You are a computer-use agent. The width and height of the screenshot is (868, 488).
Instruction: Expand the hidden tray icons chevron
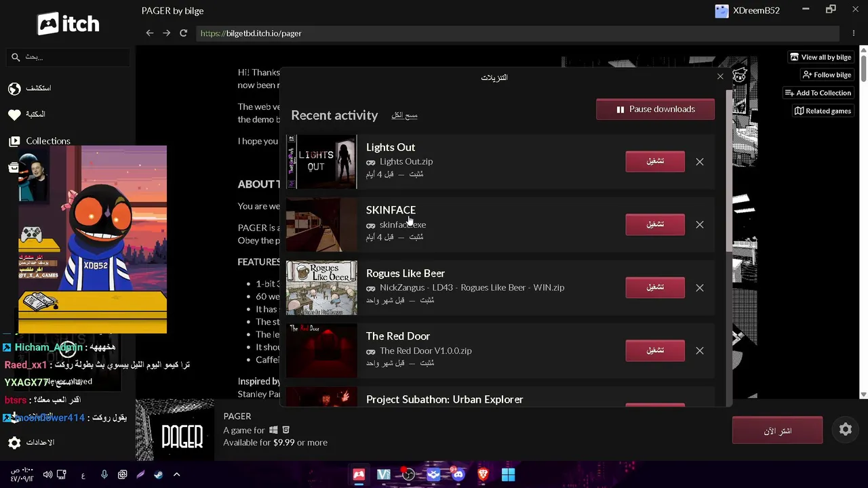pos(176,474)
